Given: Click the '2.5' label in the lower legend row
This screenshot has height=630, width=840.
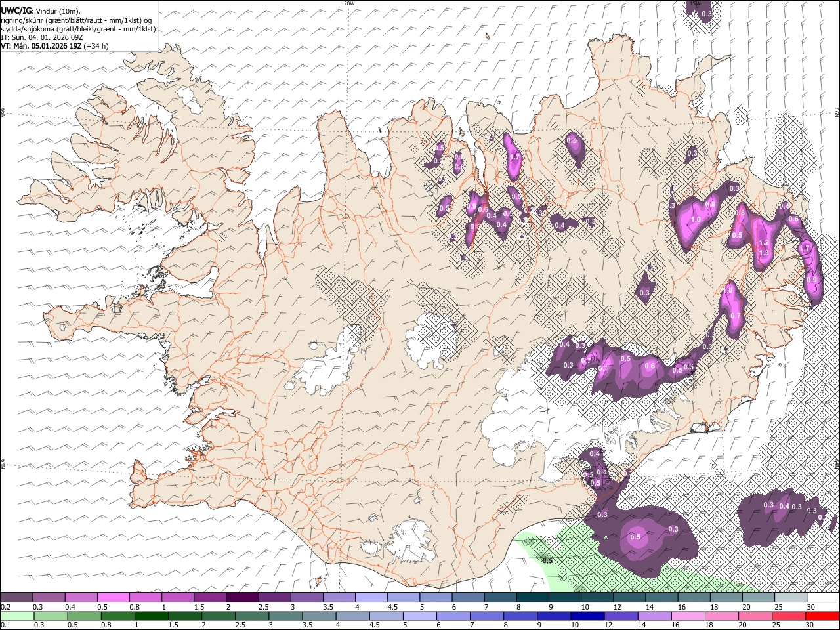Looking at the screenshot, I should coord(240,625).
